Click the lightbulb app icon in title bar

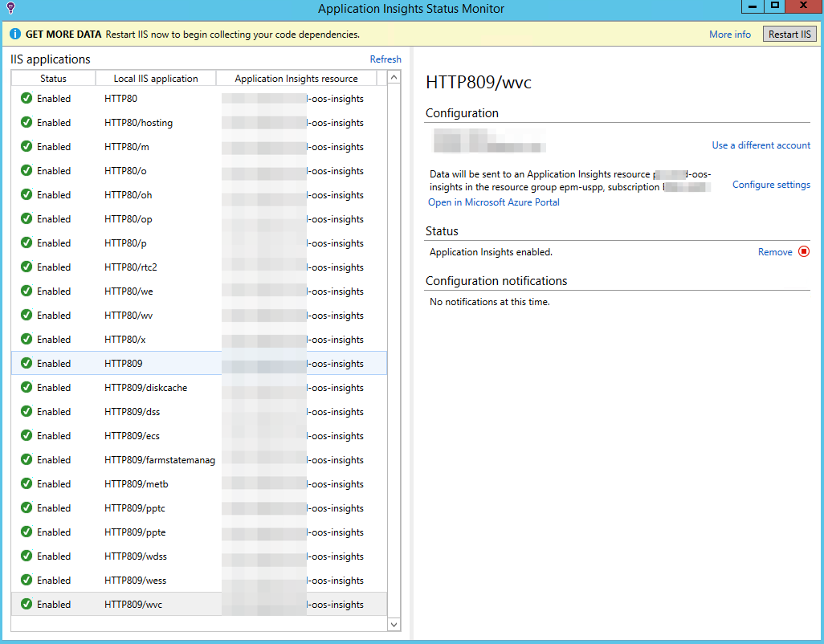click(x=10, y=9)
